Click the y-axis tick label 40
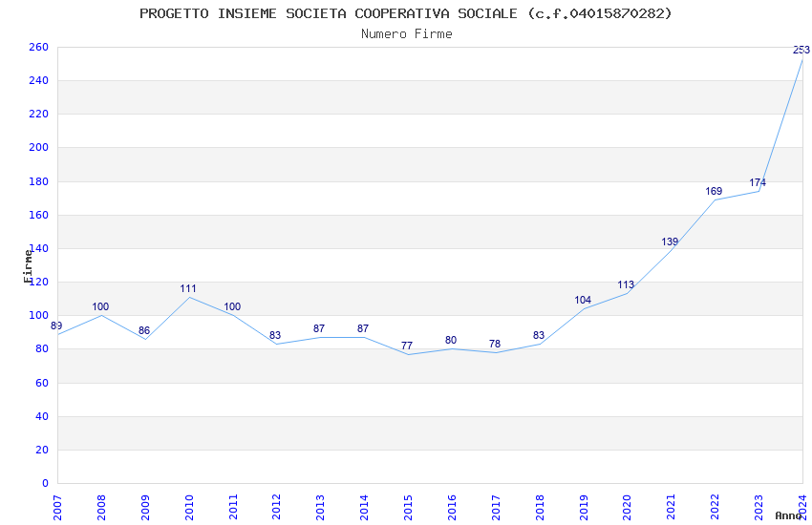This screenshot has height=525, width=812. click(42, 416)
